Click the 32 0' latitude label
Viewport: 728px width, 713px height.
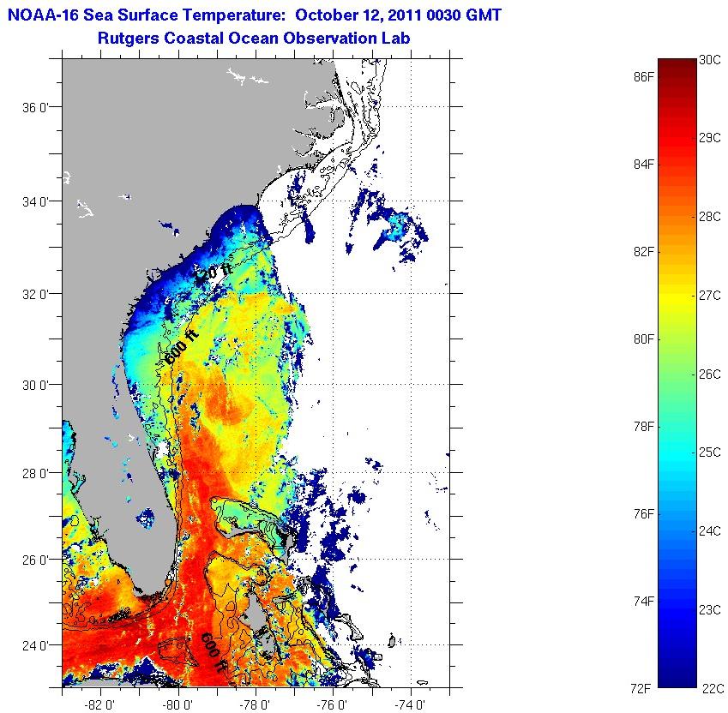35,295
